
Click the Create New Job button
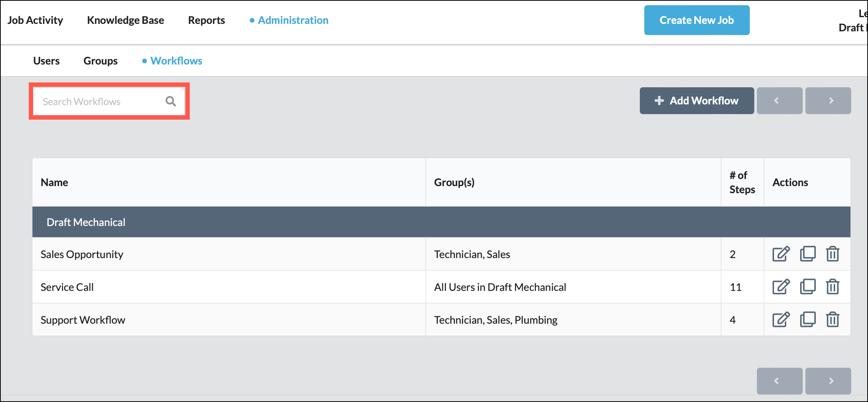(696, 20)
